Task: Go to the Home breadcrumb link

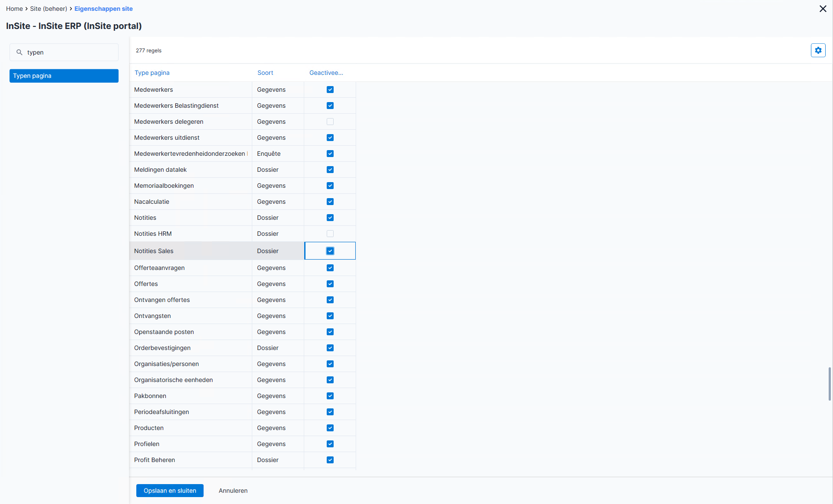Action: pos(14,9)
